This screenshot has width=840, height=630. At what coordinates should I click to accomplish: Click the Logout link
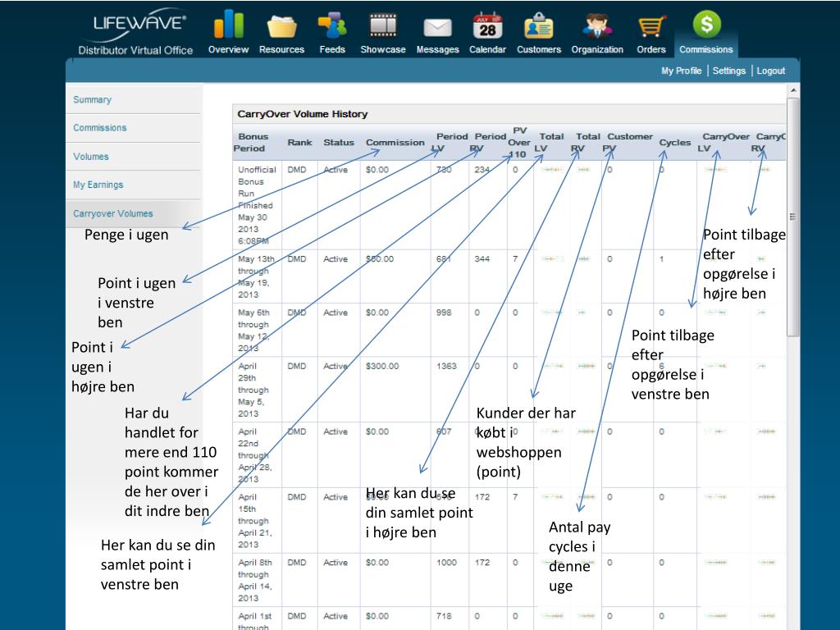pyautogui.click(x=771, y=71)
